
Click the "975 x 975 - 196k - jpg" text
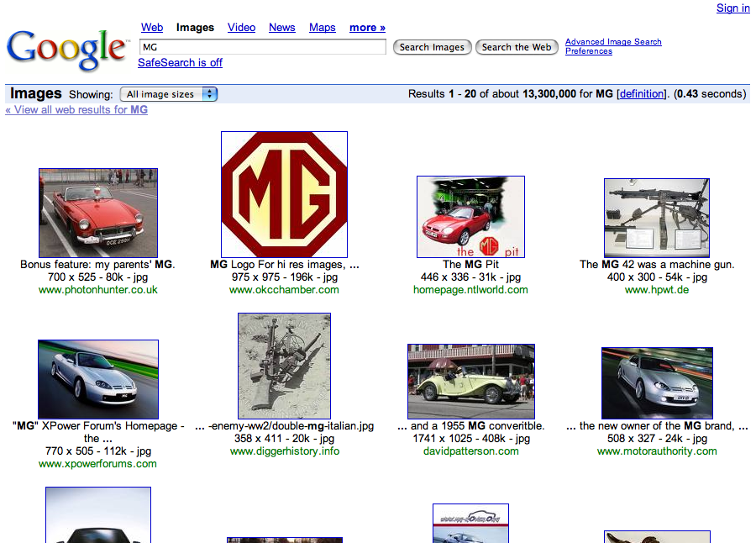point(285,277)
